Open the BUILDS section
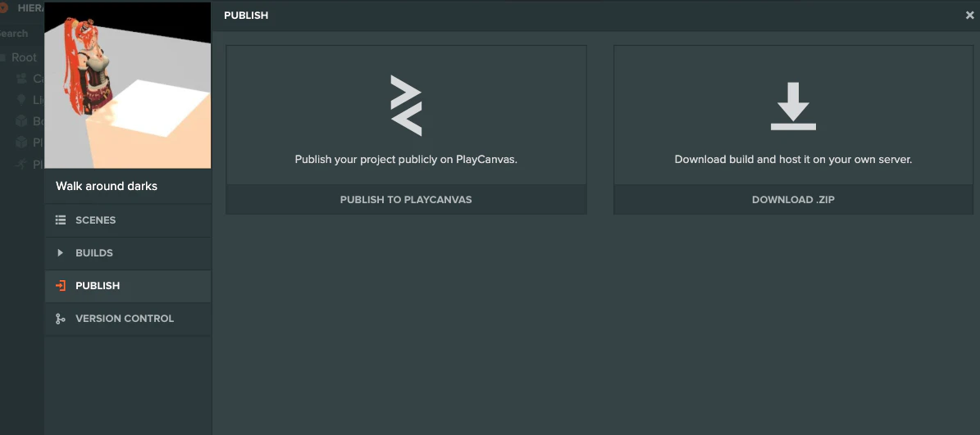 pyautogui.click(x=127, y=253)
